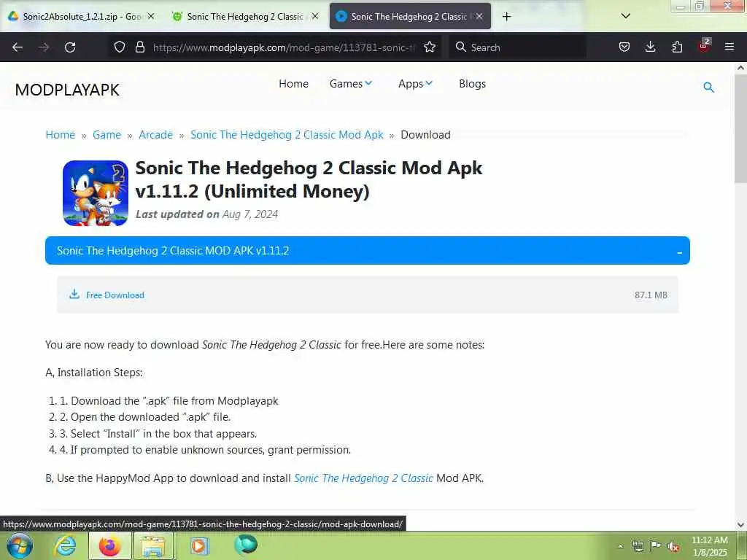This screenshot has width=747, height=560.
Task: Click the Firefox taskbar icon
Action: pos(109,546)
